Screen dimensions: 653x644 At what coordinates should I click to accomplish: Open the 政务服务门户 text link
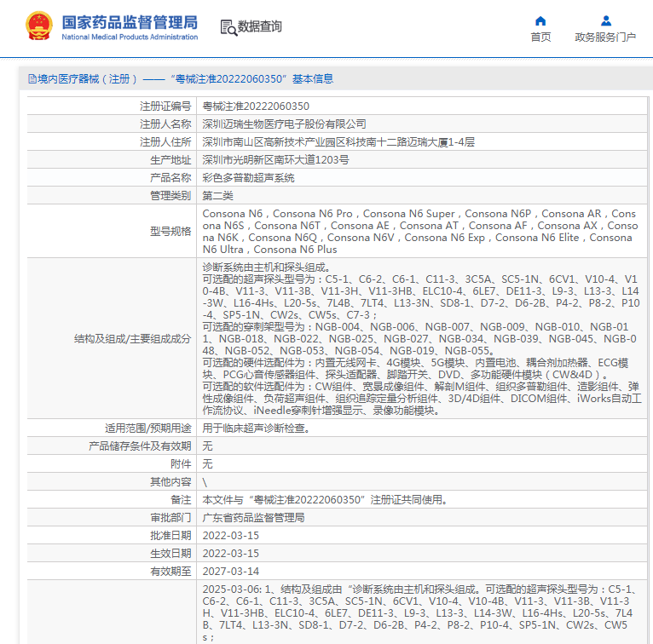point(605,37)
